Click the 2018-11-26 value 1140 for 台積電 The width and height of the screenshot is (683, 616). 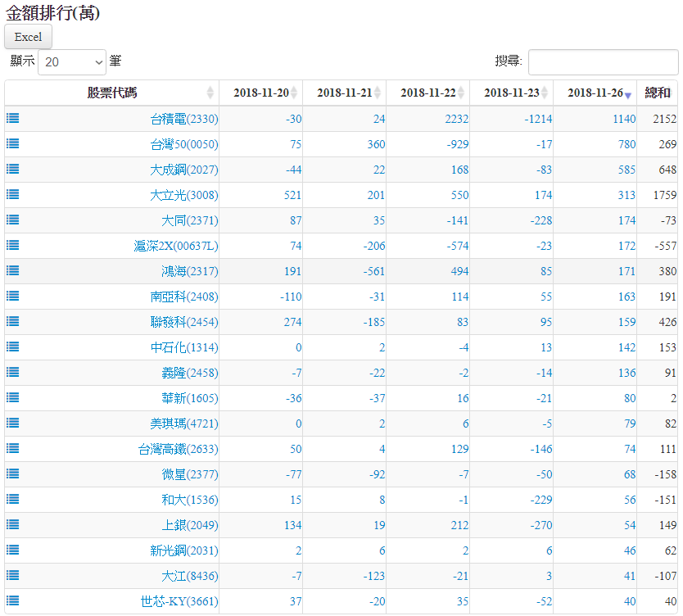[623, 119]
